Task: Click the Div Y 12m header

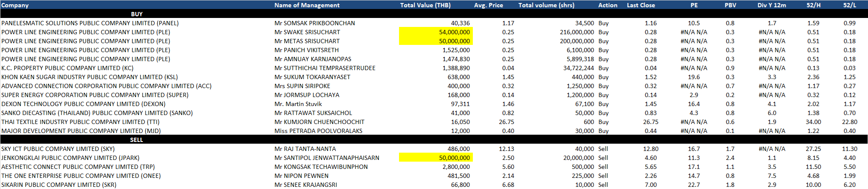Action: [772, 5]
